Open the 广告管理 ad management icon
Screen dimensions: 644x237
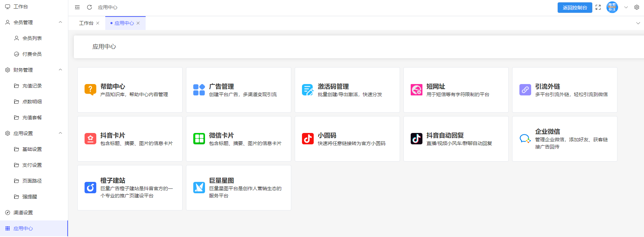pyautogui.click(x=199, y=90)
